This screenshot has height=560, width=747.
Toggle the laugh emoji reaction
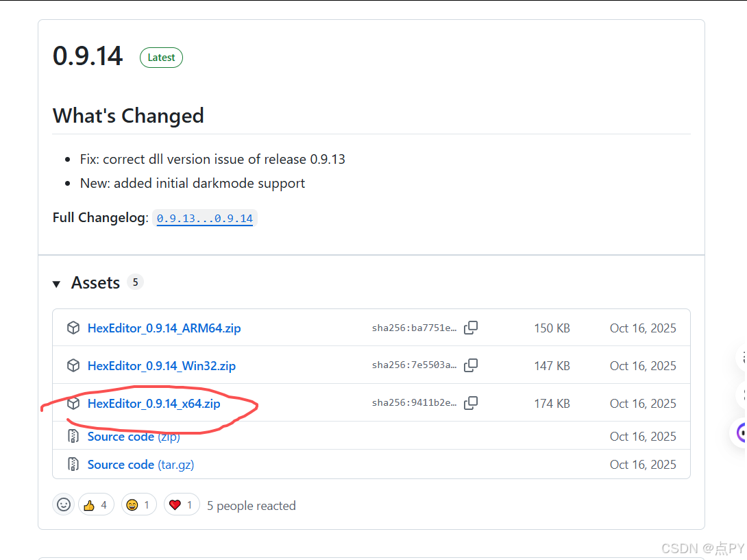click(x=138, y=504)
